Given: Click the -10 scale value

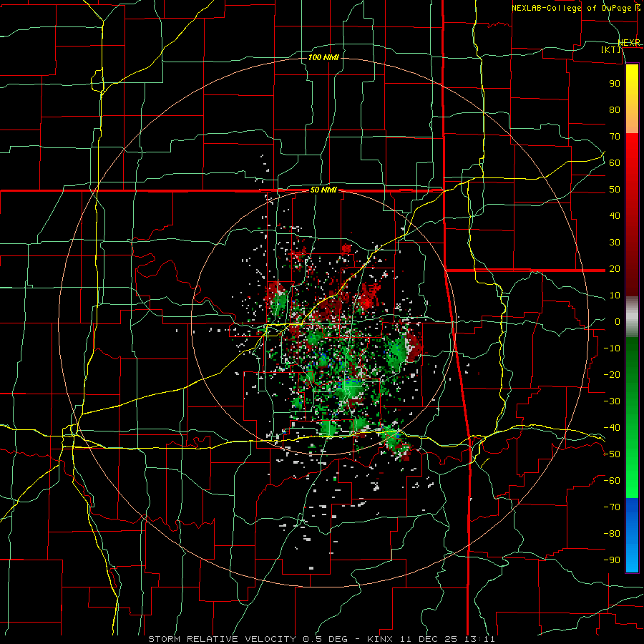Looking at the screenshot, I should [x=612, y=348].
